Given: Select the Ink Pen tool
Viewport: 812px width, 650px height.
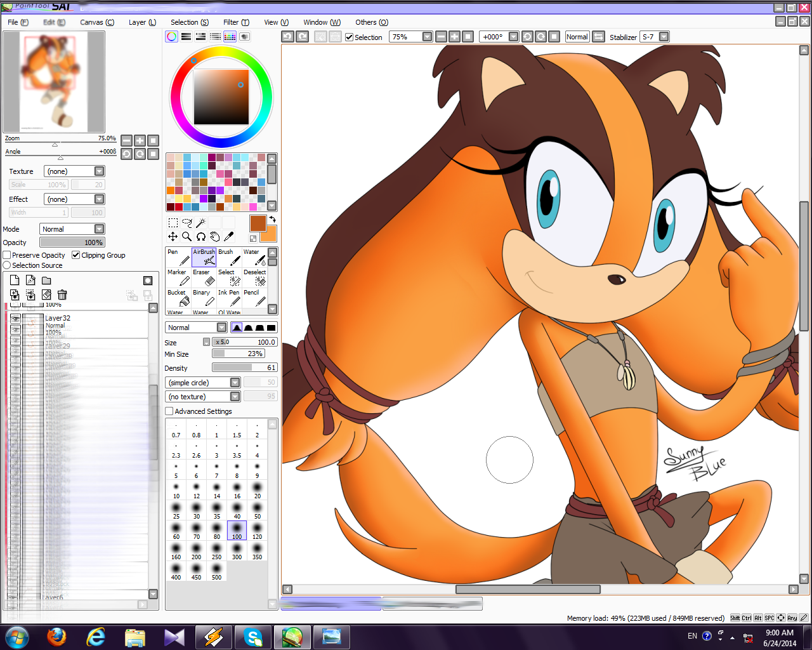Looking at the screenshot, I should click(229, 298).
